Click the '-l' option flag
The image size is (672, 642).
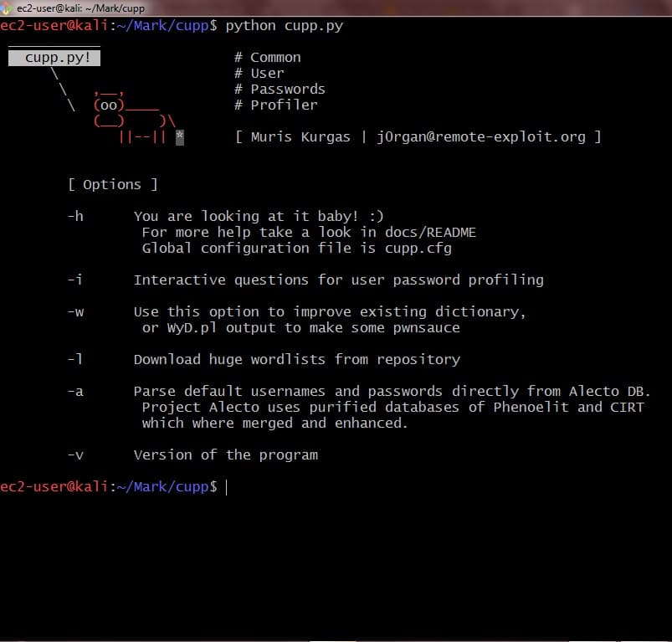click(x=74, y=359)
